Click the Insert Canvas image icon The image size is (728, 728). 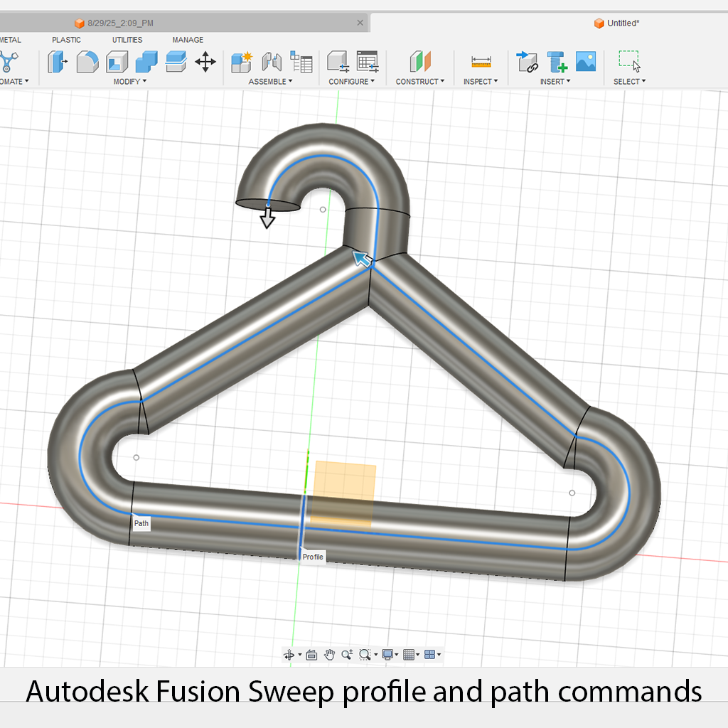point(586,62)
